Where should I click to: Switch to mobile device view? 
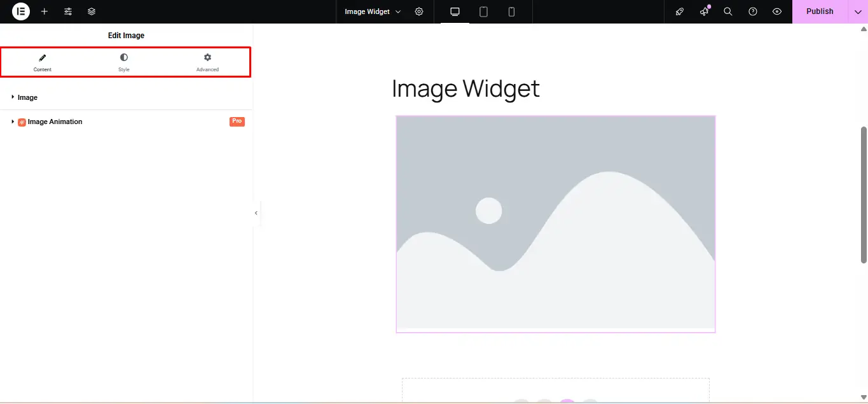point(511,11)
